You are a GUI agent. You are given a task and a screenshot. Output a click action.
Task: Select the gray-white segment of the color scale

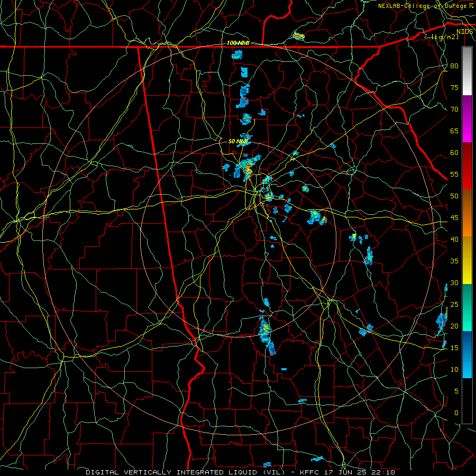tap(467, 71)
